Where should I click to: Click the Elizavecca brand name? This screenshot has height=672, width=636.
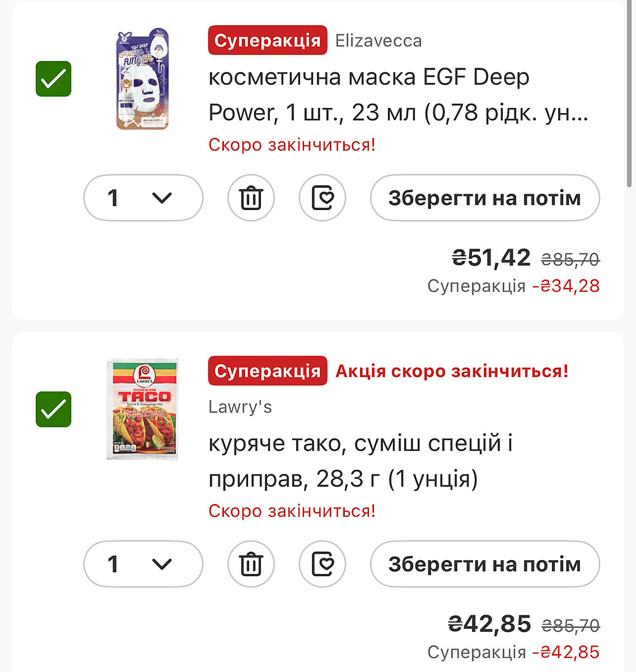pos(378,41)
